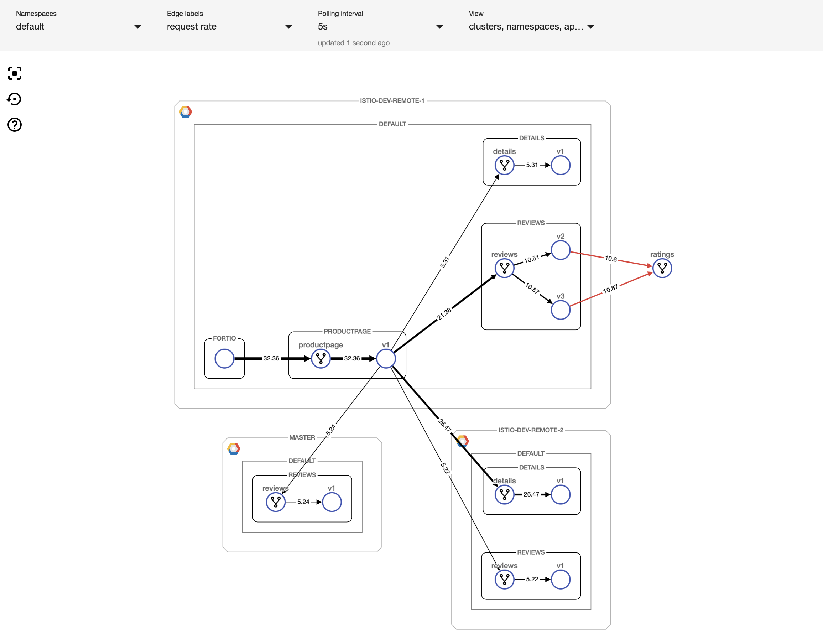Click the MASTER cluster logo icon
Image resolution: width=823 pixels, height=644 pixels.
click(x=234, y=449)
